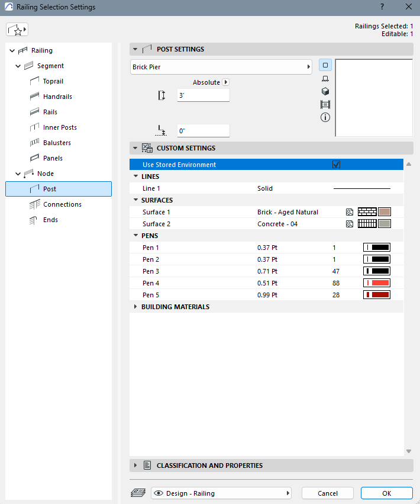Click the custom settings scroll down arrow
This screenshot has width=420, height=504.
409,451
